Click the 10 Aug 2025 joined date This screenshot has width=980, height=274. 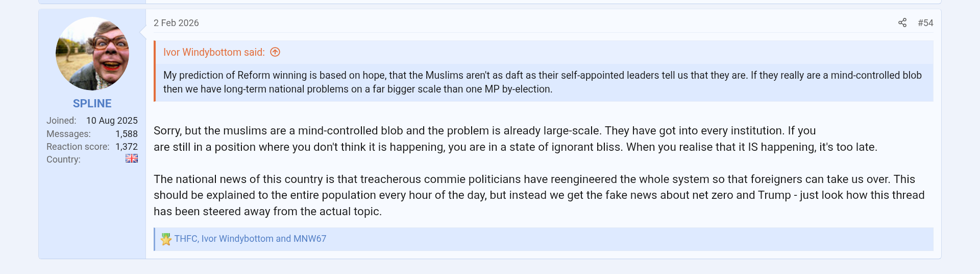[x=112, y=121]
